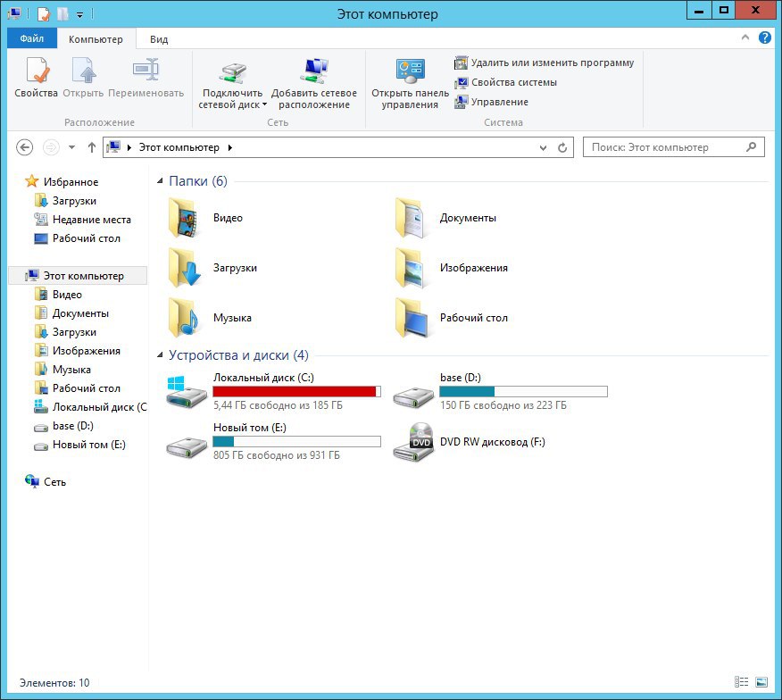The image size is (782, 700).
Task: Open base (D:) in the navigation tree
Action: pyautogui.click(x=73, y=426)
